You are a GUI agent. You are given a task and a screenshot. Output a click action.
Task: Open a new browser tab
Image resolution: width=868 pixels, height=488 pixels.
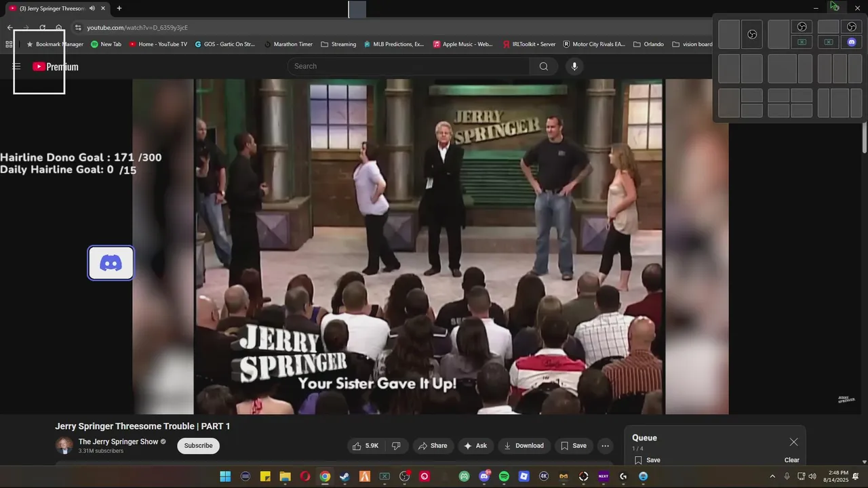point(119,8)
